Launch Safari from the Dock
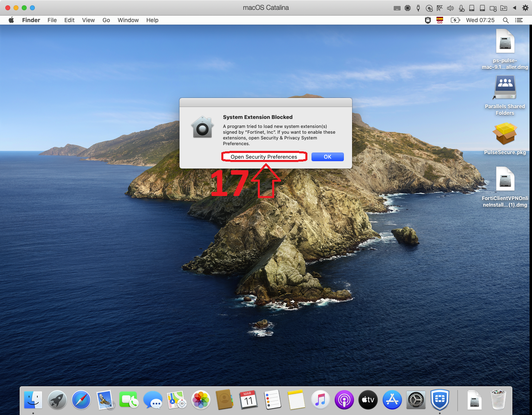 coord(81,400)
